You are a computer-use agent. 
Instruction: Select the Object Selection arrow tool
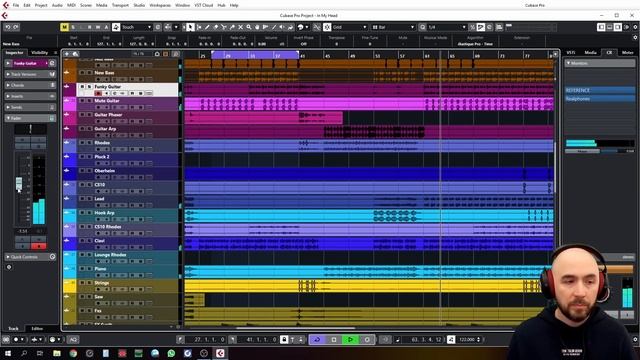(190, 27)
